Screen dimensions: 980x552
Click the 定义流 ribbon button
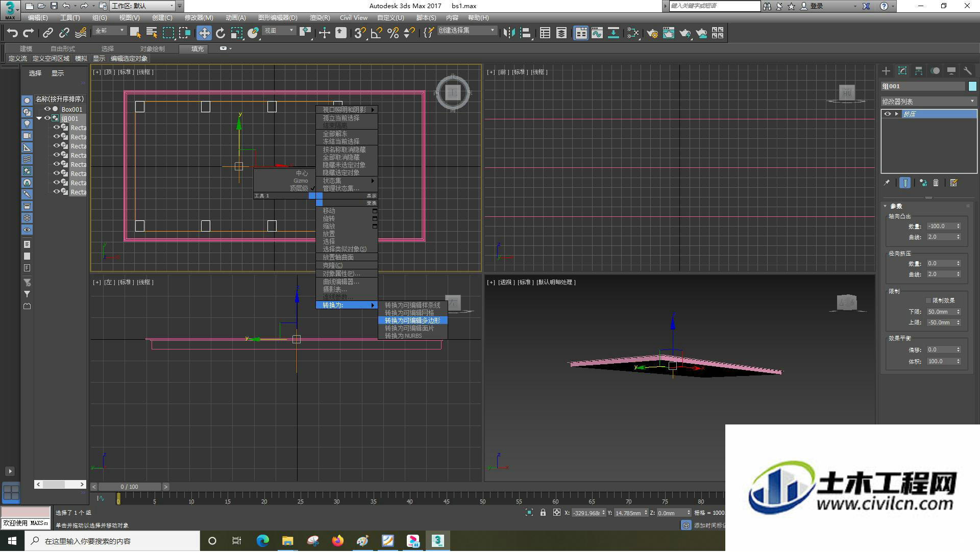18,59
